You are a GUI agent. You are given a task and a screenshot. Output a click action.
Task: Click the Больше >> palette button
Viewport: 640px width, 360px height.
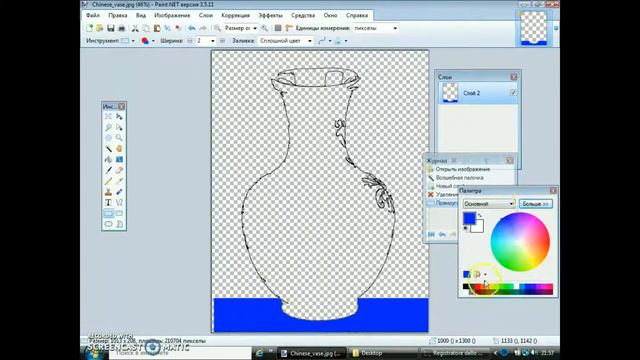(x=536, y=203)
